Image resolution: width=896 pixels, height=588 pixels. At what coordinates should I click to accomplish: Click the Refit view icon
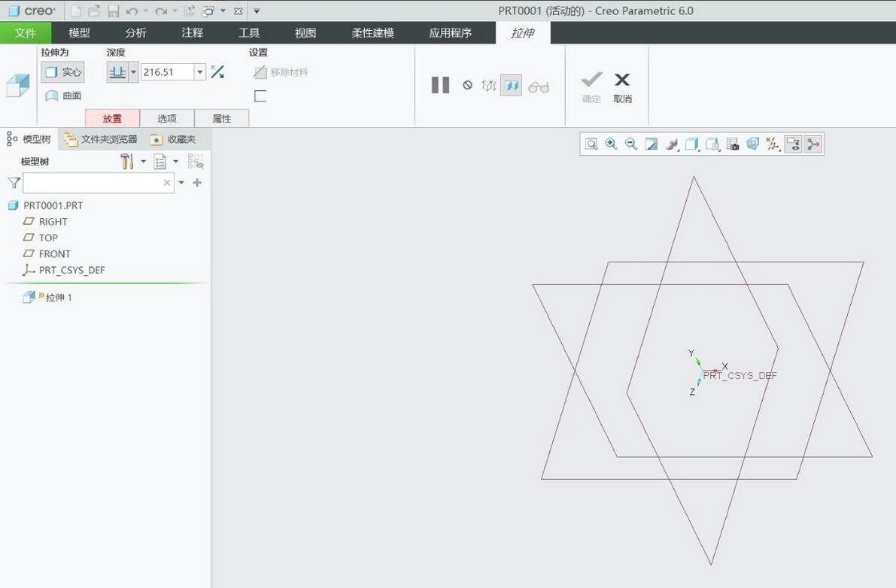tap(591, 144)
